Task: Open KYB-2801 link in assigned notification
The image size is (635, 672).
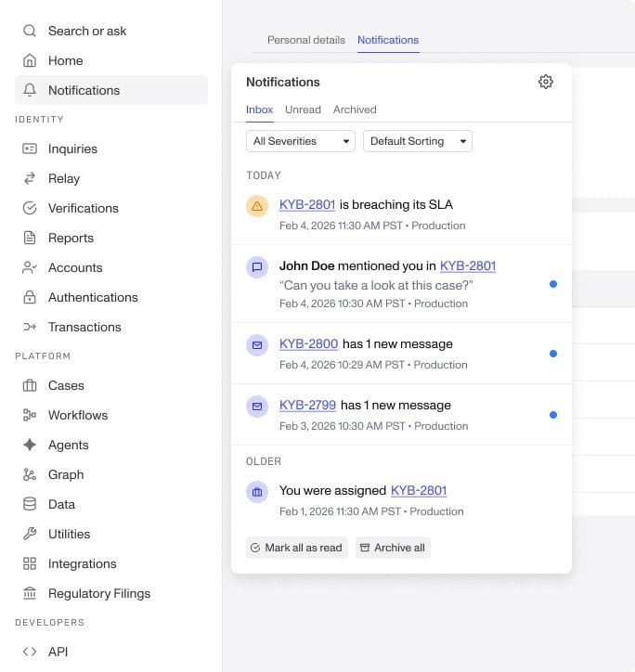Action: coord(419,490)
